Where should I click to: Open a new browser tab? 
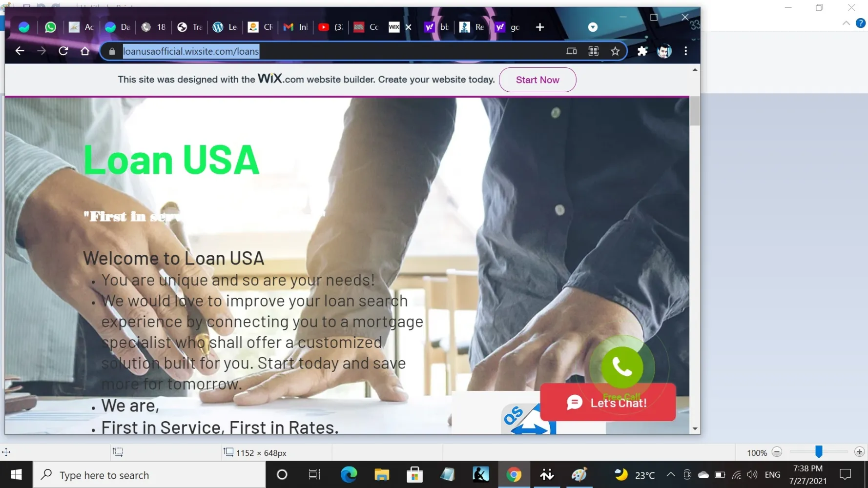(x=539, y=27)
